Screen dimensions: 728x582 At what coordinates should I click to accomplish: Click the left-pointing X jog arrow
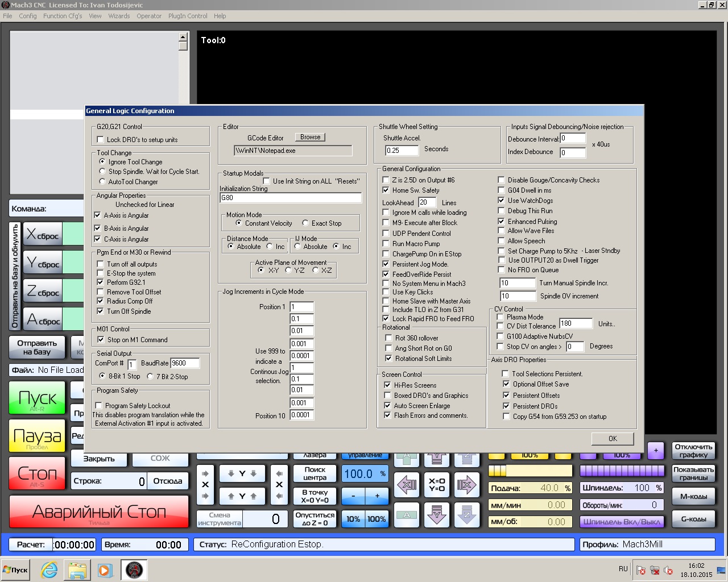pos(407,485)
